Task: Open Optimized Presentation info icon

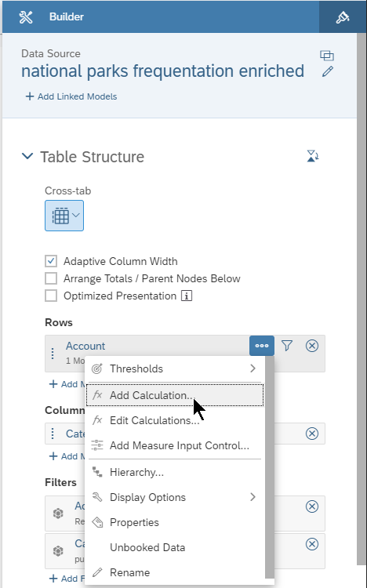Action: (187, 296)
